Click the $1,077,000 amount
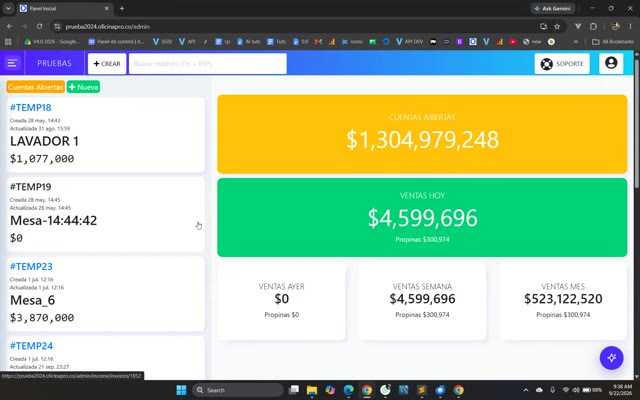Screen dimensions: 640x400 coord(42,159)
